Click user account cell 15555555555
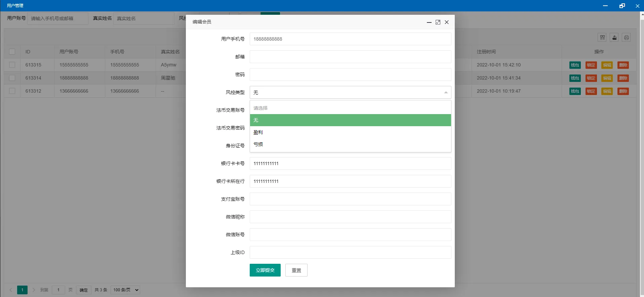Screen dimensions: 644x297 point(74,65)
